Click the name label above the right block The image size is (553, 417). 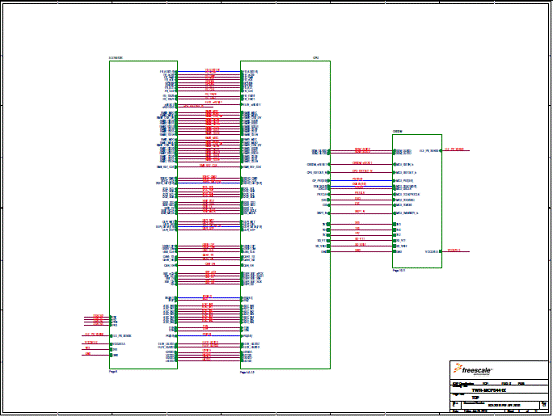point(397,131)
